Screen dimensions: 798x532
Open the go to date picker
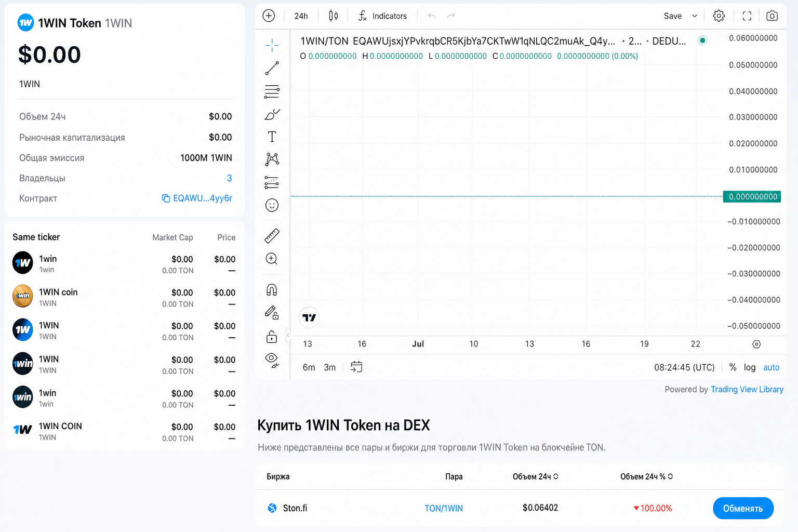(x=356, y=367)
